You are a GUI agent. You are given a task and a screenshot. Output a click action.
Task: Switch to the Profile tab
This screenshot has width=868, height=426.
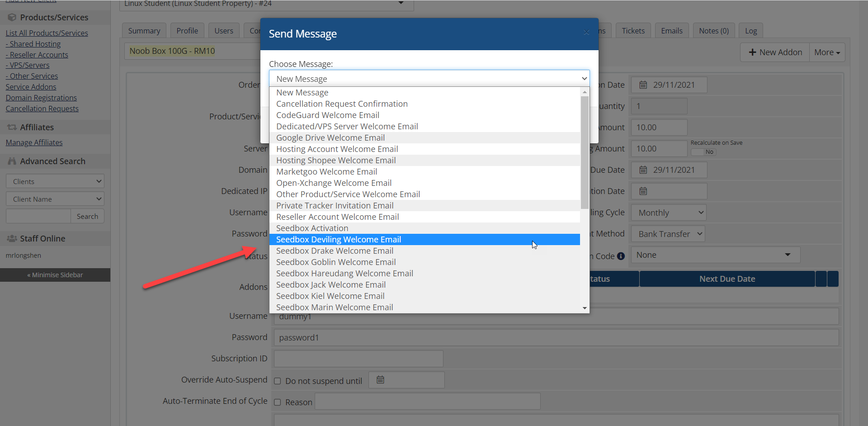(187, 31)
